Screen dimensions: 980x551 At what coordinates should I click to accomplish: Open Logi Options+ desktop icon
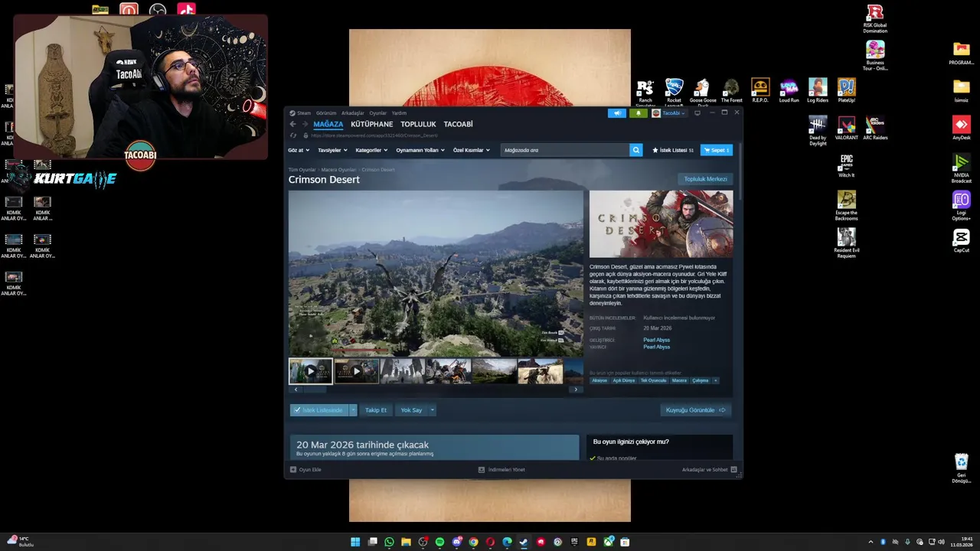click(962, 206)
